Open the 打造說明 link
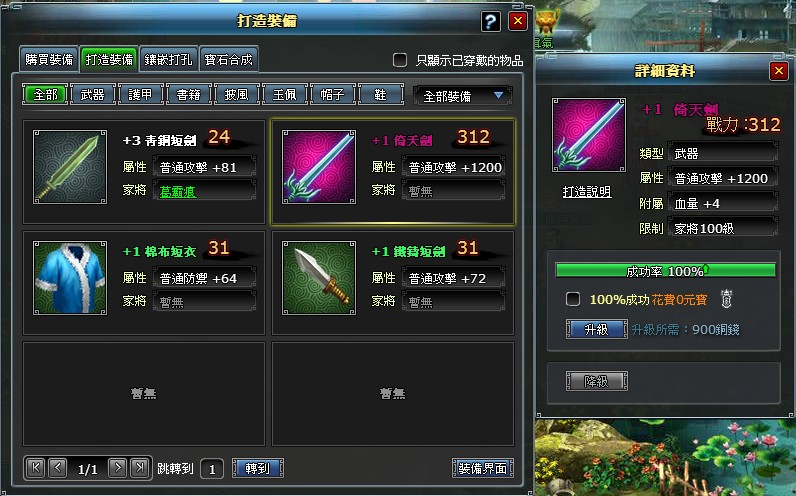 coord(587,192)
